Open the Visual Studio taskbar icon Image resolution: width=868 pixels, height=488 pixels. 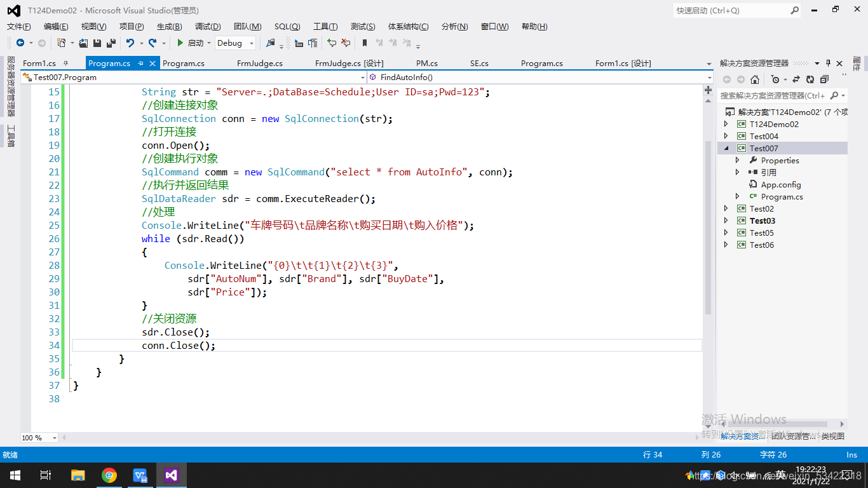tap(172, 475)
